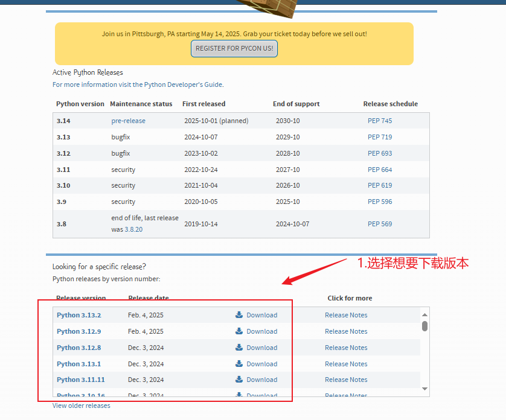View Release Notes for Python 3.13.1
The image size is (506, 420).
[x=346, y=364]
